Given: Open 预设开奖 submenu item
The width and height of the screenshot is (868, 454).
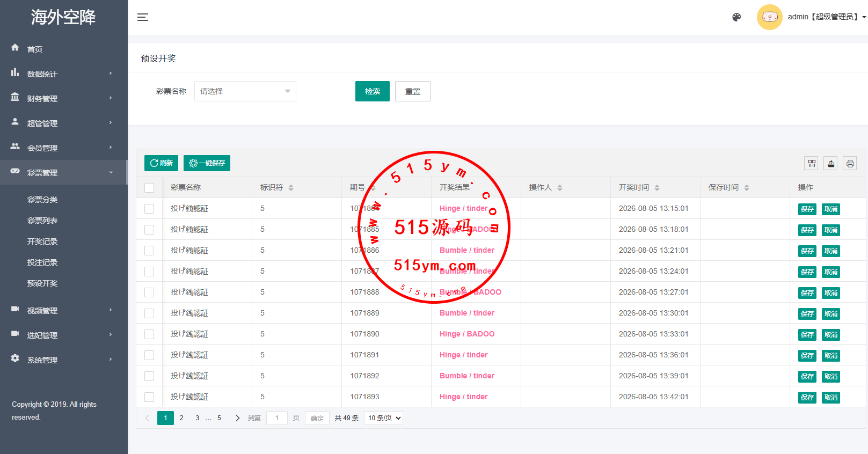Looking at the screenshot, I should tap(42, 283).
